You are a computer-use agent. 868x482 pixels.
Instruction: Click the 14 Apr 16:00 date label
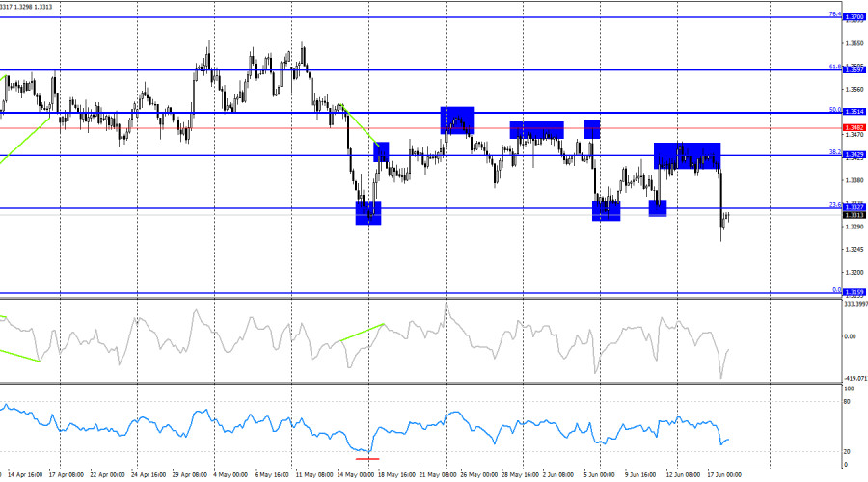[x=26, y=475]
